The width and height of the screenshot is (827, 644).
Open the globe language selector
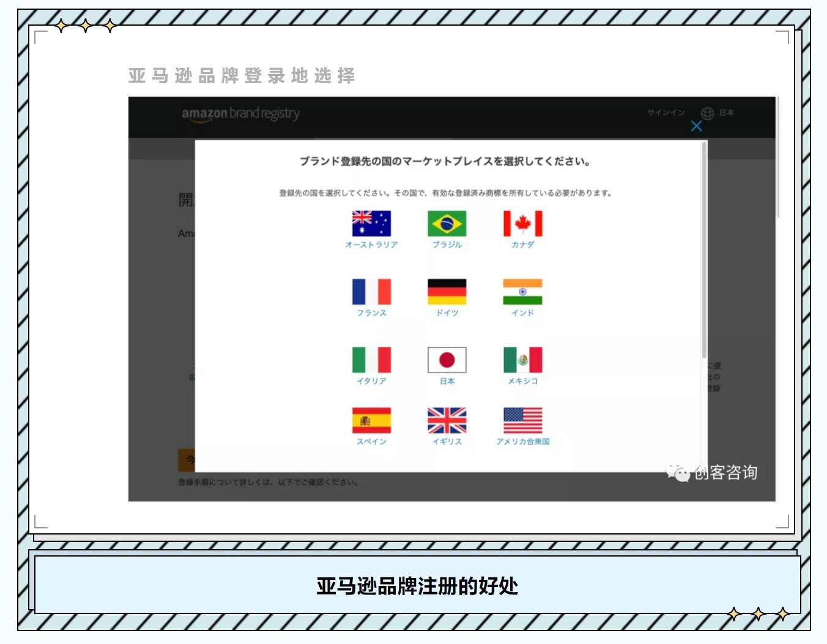click(707, 113)
